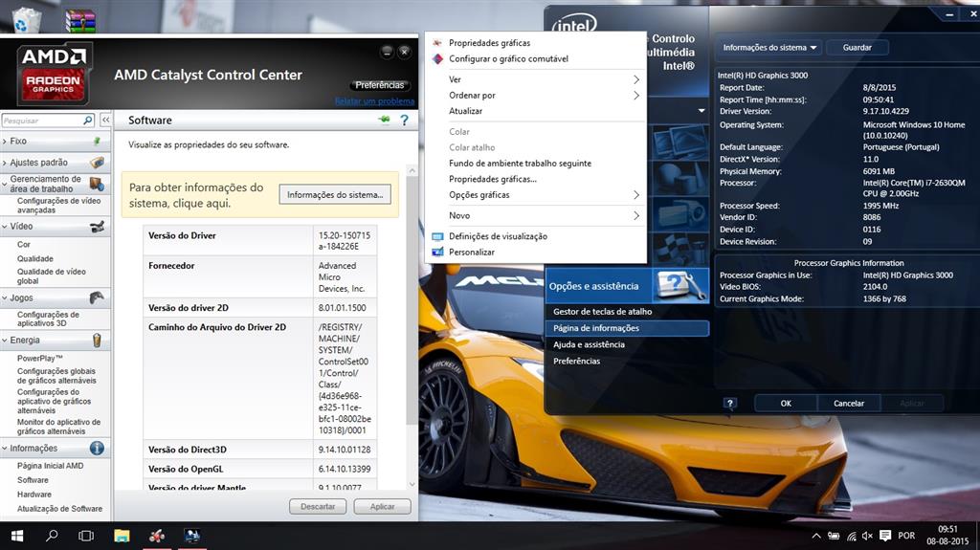This screenshot has width=980, height=550.
Task: Click the search magnifier in Pesquisar box
Action: [88, 120]
